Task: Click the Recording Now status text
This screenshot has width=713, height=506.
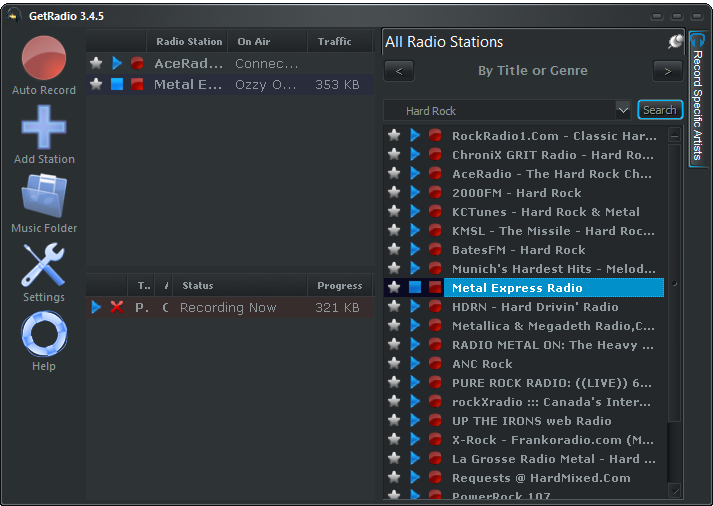Action: pyautogui.click(x=228, y=308)
